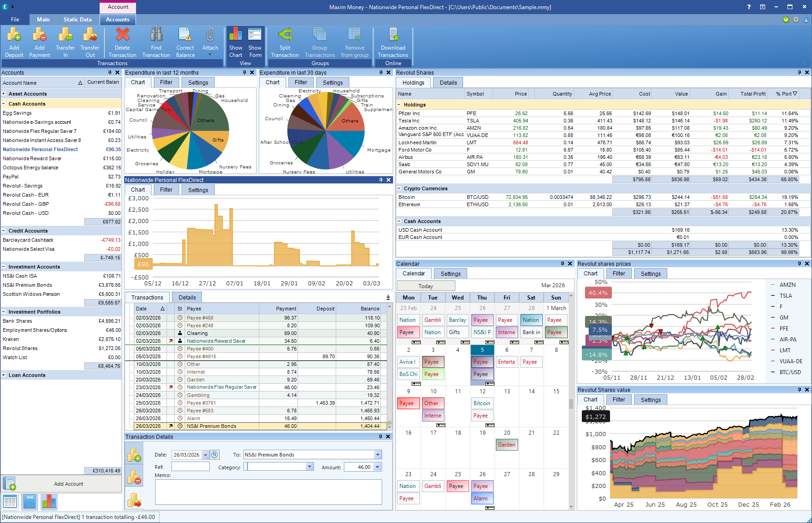Image resolution: width=812 pixels, height=523 pixels.
Task: Open the Static Data ribbon tab
Action: pyautogui.click(x=77, y=20)
